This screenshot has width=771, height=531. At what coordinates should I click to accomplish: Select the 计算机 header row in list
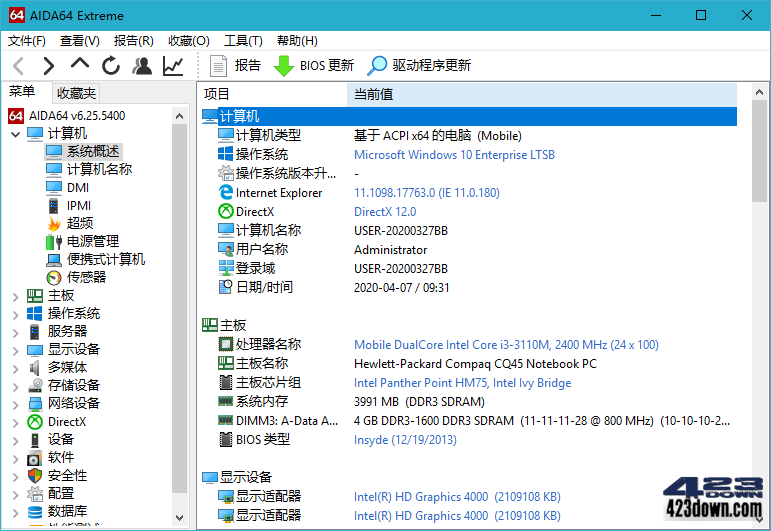click(469, 117)
